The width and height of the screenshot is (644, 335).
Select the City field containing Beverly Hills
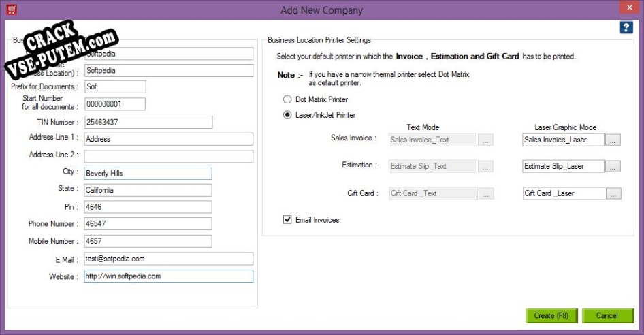click(x=148, y=173)
